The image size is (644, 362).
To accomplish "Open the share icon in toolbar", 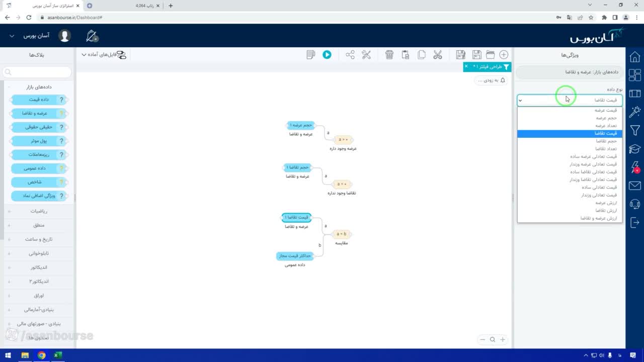I will click(350, 54).
